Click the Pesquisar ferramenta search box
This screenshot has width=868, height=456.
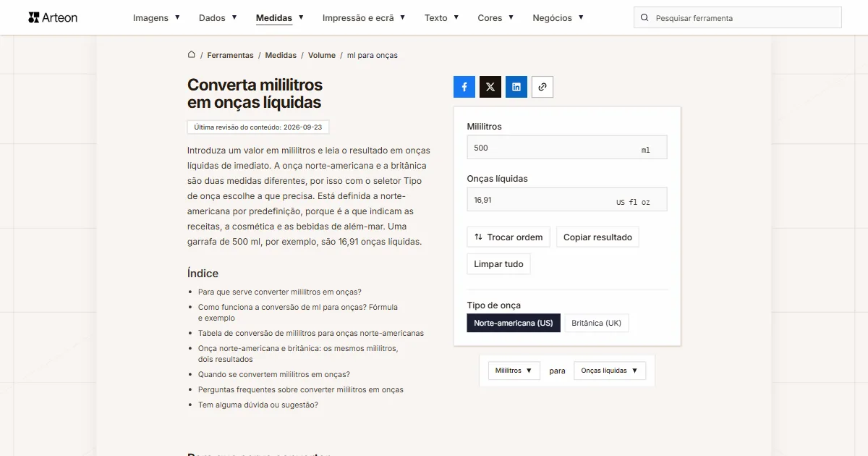tap(738, 18)
